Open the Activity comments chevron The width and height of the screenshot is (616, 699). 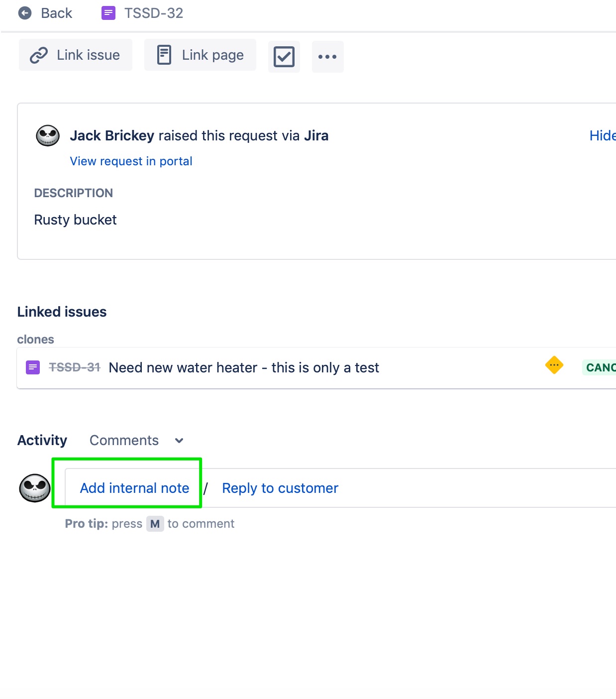(x=179, y=441)
